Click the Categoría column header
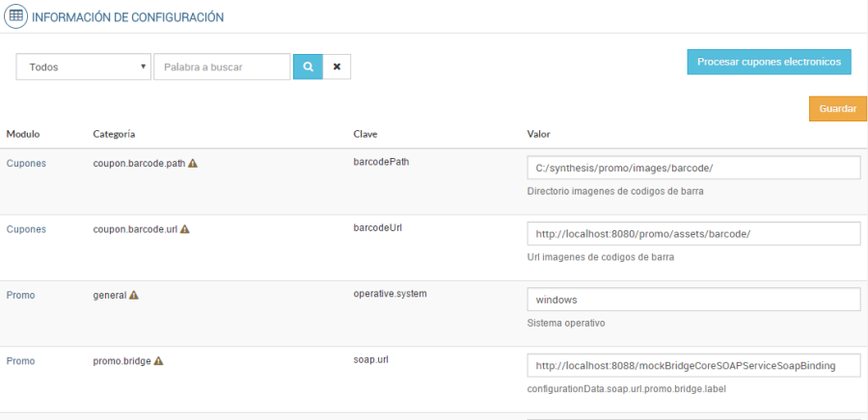Image resolution: width=868 pixels, height=420 pixels. click(x=114, y=133)
